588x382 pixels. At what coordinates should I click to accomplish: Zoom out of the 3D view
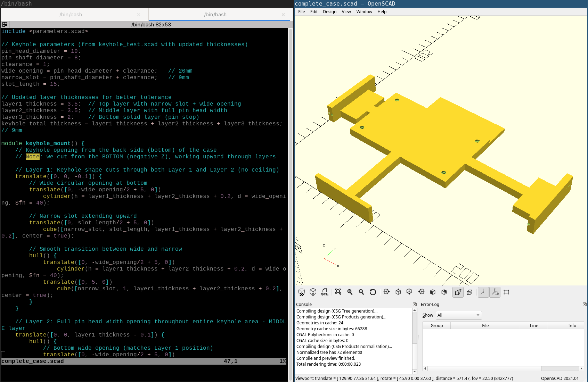pyautogui.click(x=361, y=292)
